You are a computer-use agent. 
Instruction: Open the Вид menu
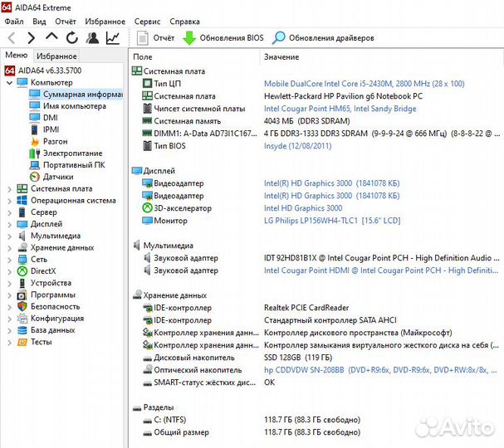pyautogui.click(x=39, y=22)
